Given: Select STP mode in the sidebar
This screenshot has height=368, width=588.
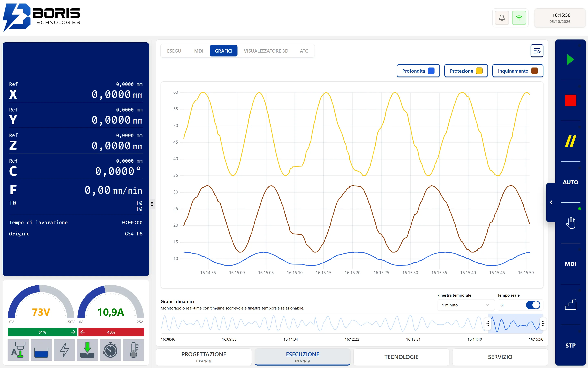Looking at the screenshot, I should click(570, 345).
